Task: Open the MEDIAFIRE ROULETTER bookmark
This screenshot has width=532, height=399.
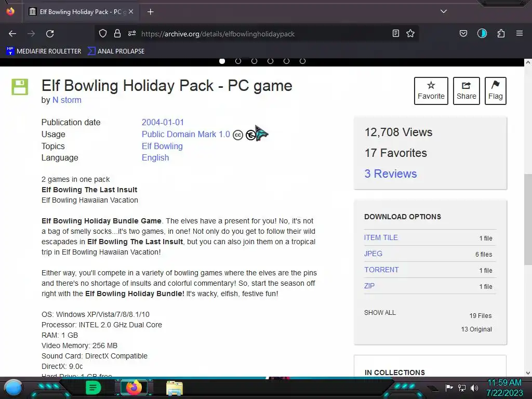Action: (x=44, y=51)
